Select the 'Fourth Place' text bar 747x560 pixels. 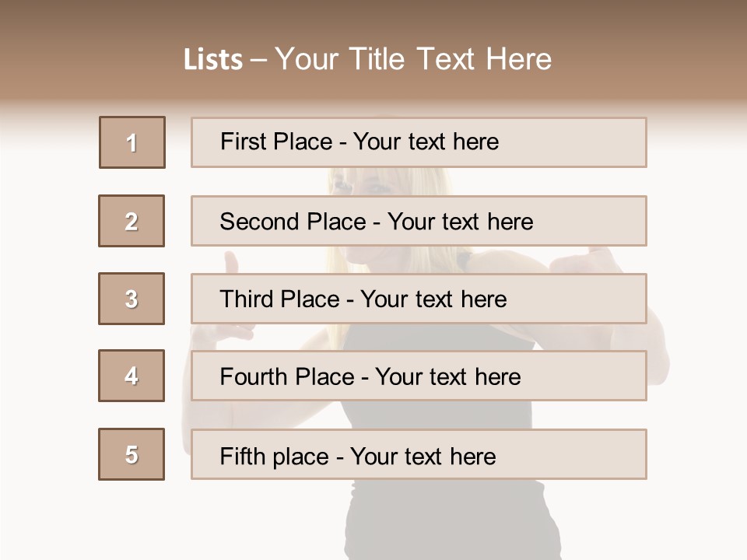click(x=419, y=376)
